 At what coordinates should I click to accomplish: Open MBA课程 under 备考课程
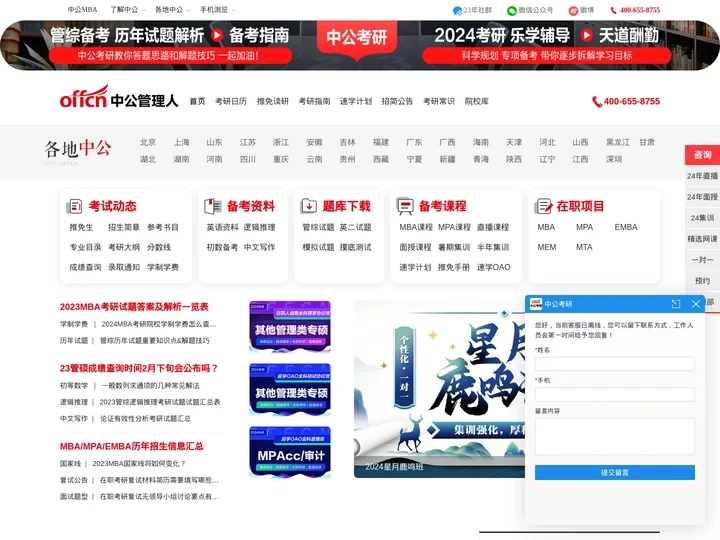point(416,227)
